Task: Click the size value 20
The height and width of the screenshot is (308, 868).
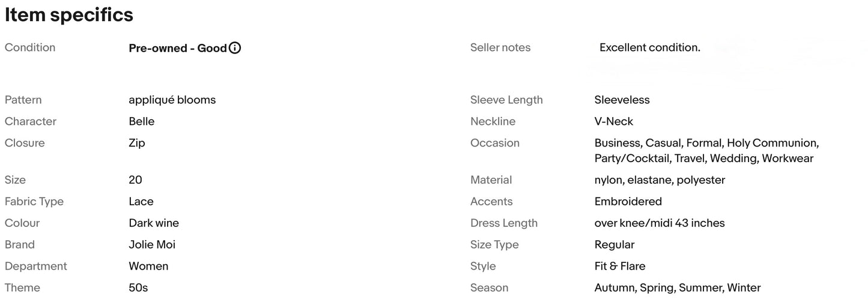Action: (x=135, y=180)
